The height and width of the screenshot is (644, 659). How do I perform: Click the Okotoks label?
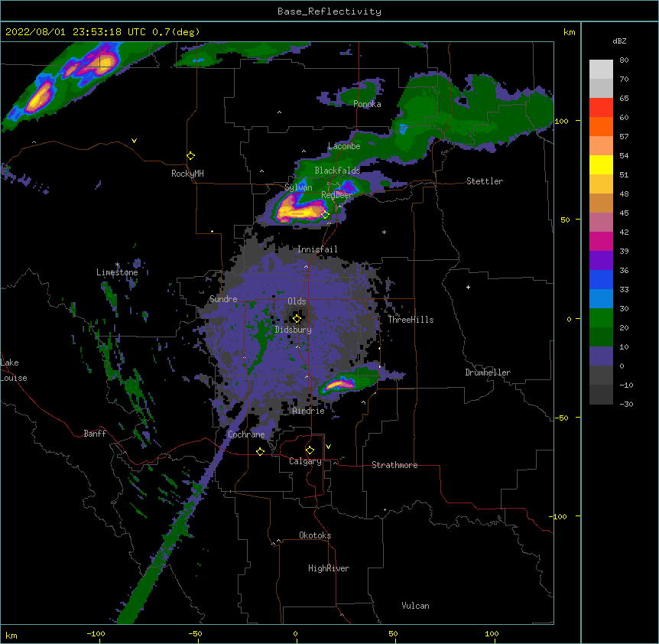(315, 535)
